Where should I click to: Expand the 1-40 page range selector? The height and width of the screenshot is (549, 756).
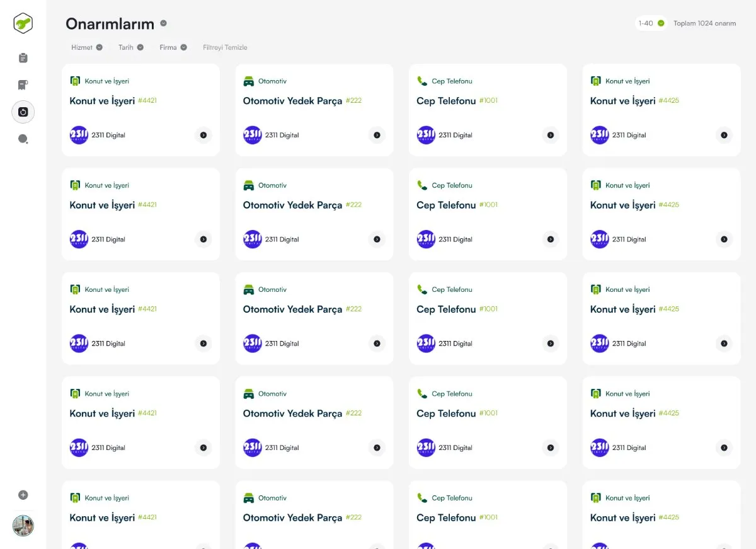tap(651, 23)
